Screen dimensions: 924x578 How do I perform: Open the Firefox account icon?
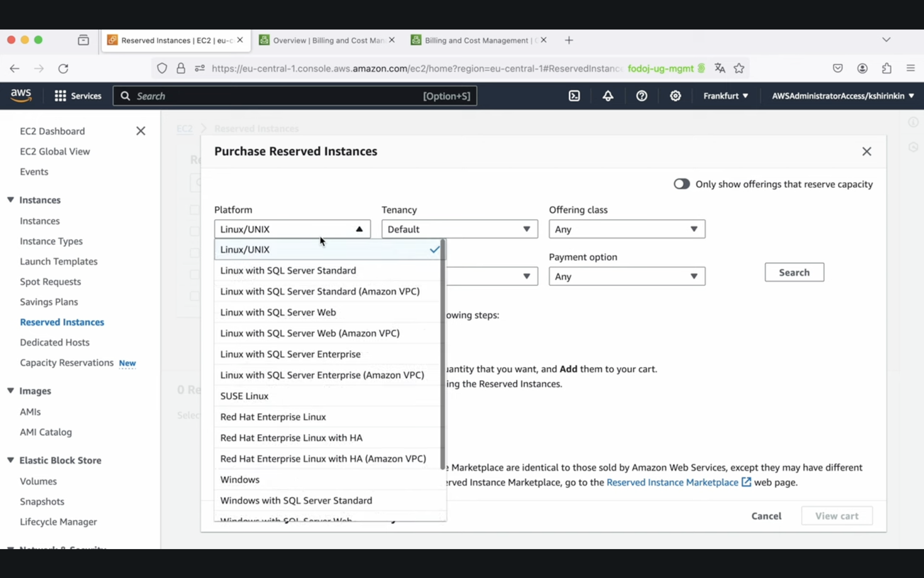tap(862, 68)
